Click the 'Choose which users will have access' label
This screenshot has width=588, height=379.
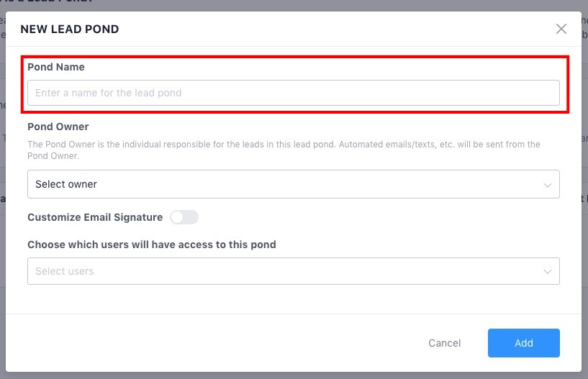coord(152,245)
